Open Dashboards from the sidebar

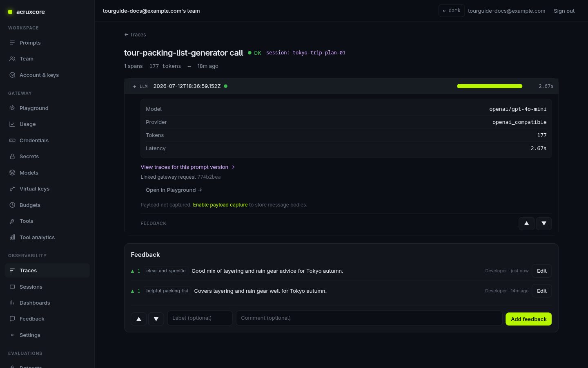47,303
